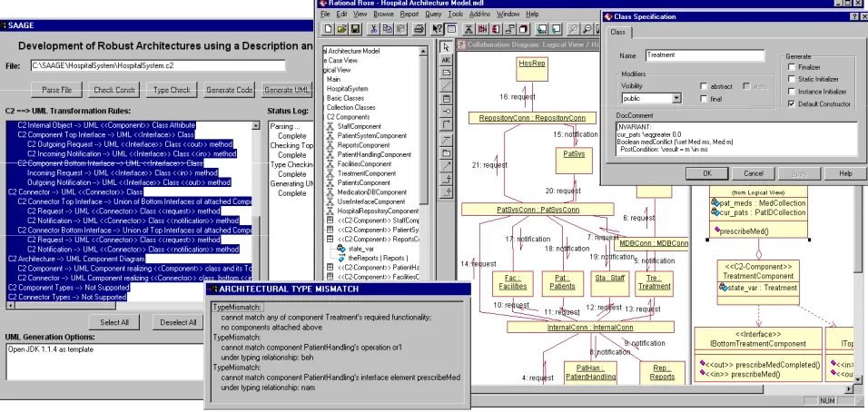Image resolution: width=868 pixels, height=412 pixels.
Task: Click the Open file folder icon
Action: click(x=342, y=29)
